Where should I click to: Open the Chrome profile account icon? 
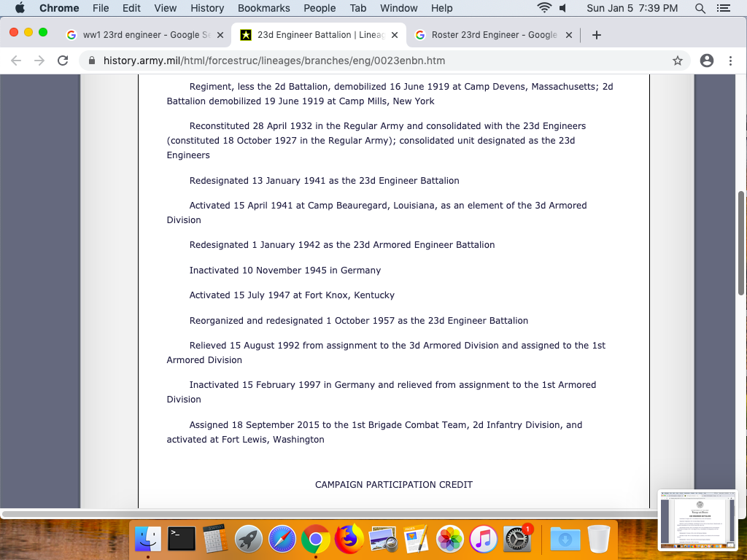click(x=706, y=61)
